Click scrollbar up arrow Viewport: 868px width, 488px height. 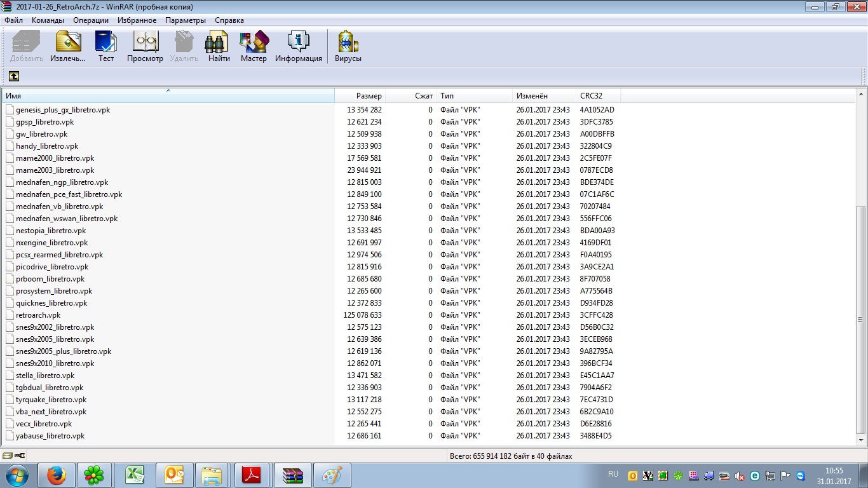[861, 95]
